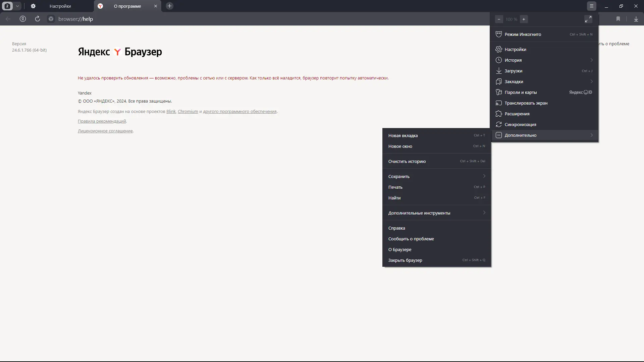Click the Incognito mode mask icon
644x362 pixels.
click(499, 34)
